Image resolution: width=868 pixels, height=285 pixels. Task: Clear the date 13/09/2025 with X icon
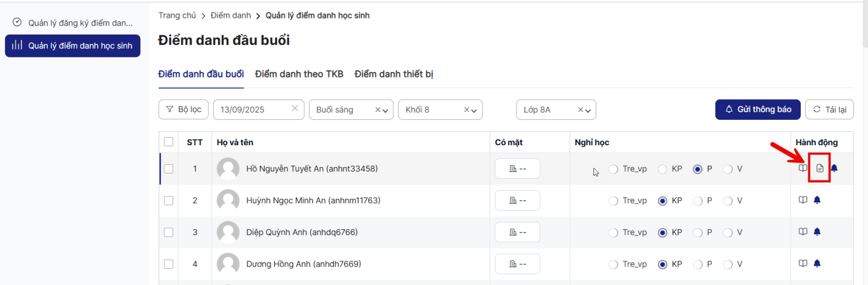coord(295,109)
